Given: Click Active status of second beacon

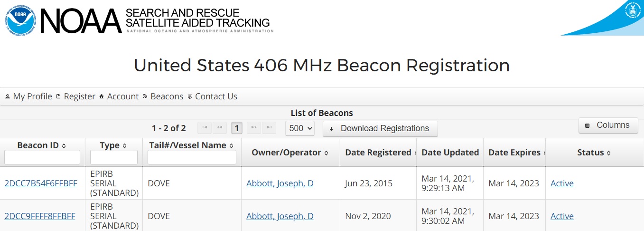Looking at the screenshot, I should [x=562, y=216].
